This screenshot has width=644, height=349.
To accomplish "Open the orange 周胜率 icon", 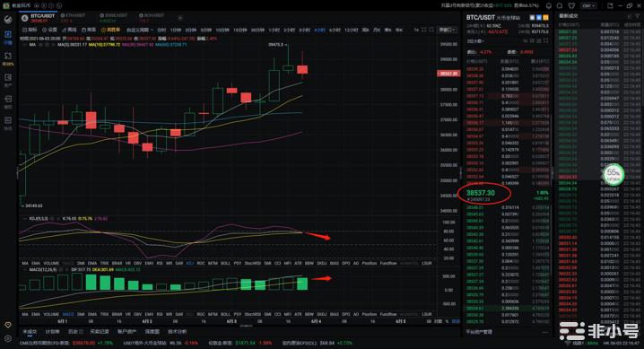I will click(111, 30).
